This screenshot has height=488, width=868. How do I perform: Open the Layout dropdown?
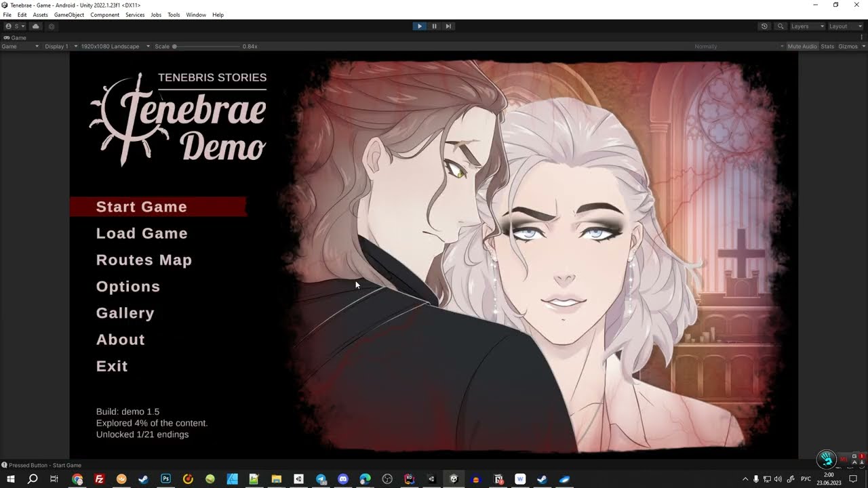pos(845,26)
